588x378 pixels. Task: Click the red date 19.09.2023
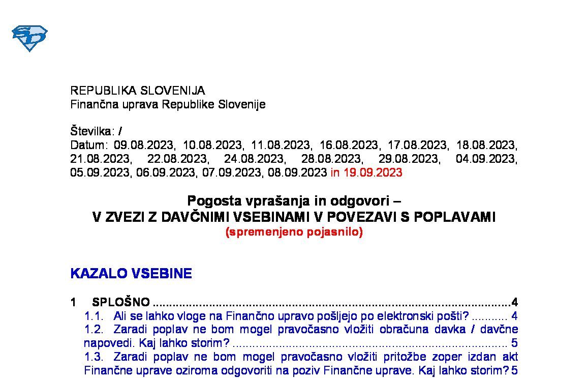pos(373,172)
